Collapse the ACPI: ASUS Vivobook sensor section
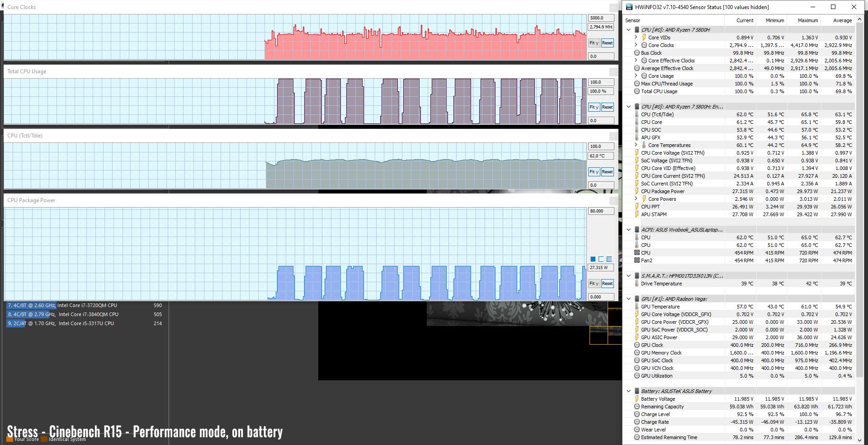Viewport: 868px width, 445px height. 628,230
